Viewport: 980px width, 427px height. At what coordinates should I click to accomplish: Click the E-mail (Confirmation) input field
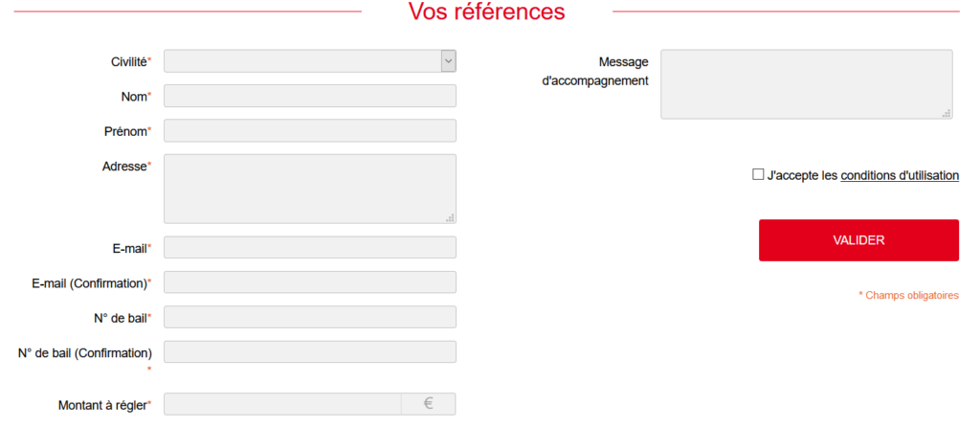pyautogui.click(x=310, y=282)
